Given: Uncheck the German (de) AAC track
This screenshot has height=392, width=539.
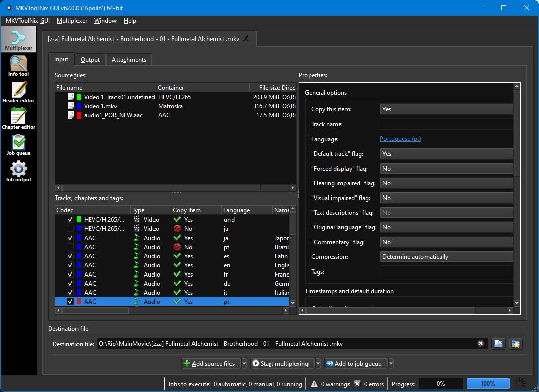Looking at the screenshot, I should coord(70,284).
